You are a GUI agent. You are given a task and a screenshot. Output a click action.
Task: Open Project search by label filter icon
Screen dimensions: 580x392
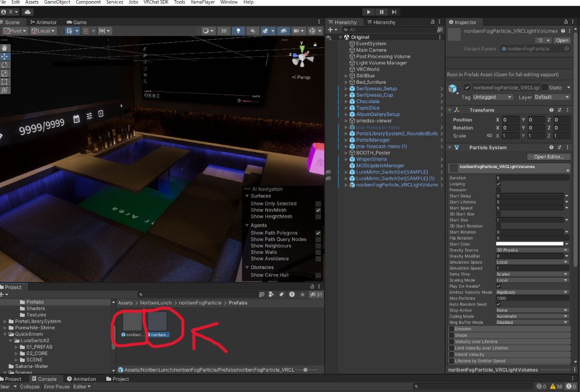tap(281, 294)
